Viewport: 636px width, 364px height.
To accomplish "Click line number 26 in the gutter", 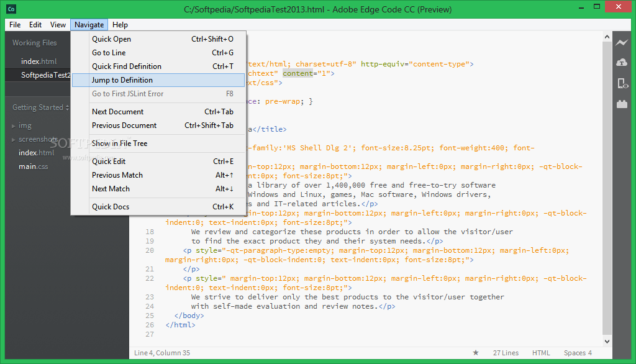I will coord(150,325).
